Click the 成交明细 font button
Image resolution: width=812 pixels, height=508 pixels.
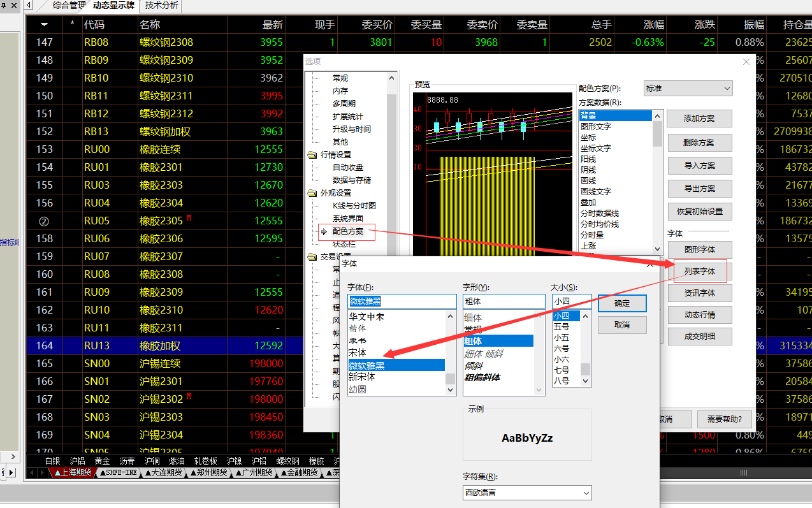(699, 336)
